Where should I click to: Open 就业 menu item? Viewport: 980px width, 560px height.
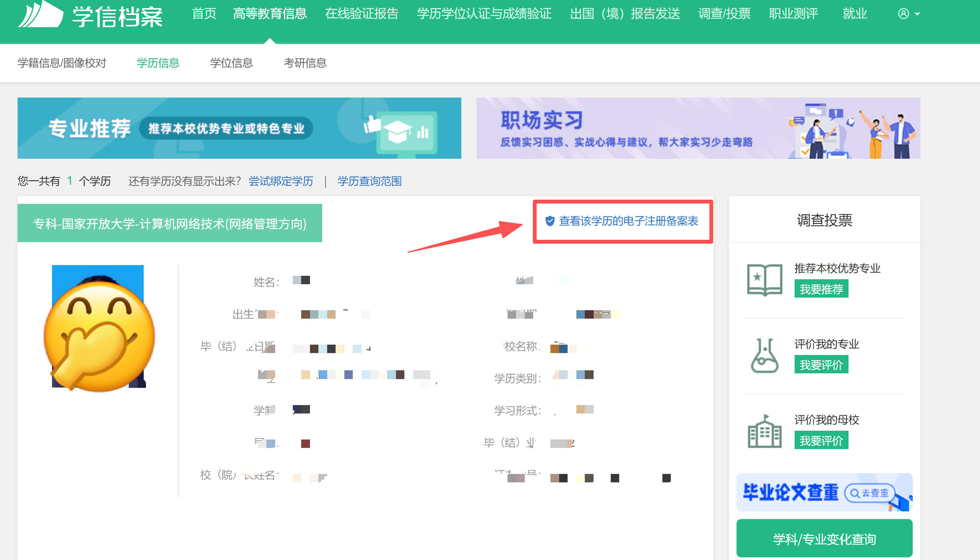(x=855, y=14)
